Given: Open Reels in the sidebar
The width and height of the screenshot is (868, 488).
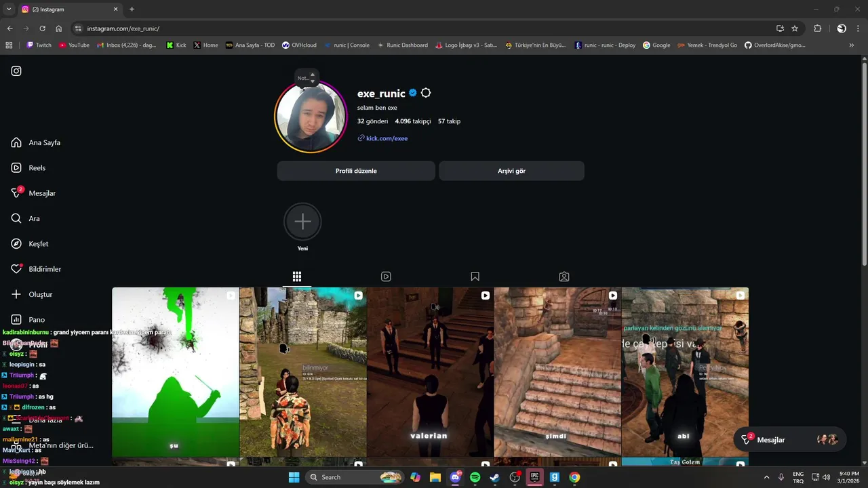Looking at the screenshot, I should point(28,168).
